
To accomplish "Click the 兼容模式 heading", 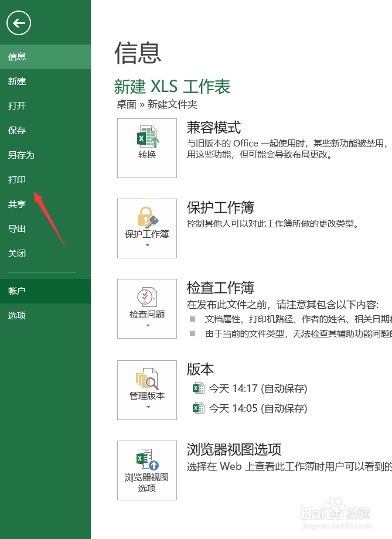I will (x=214, y=128).
